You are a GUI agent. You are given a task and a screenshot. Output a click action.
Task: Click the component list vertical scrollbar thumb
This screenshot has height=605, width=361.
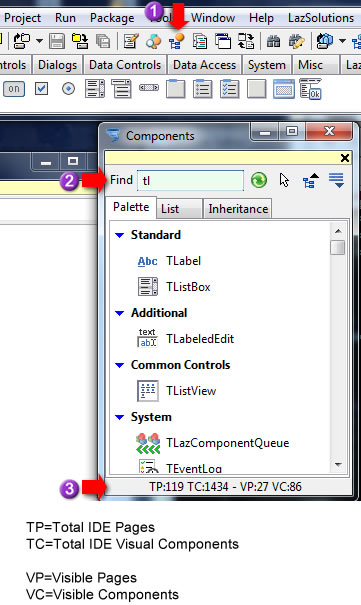(338, 247)
